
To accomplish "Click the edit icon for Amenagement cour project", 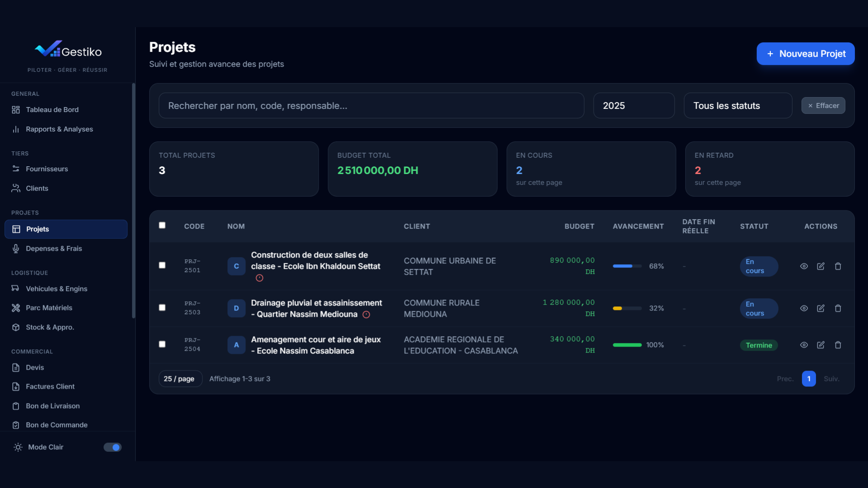I will pyautogui.click(x=821, y=345).
